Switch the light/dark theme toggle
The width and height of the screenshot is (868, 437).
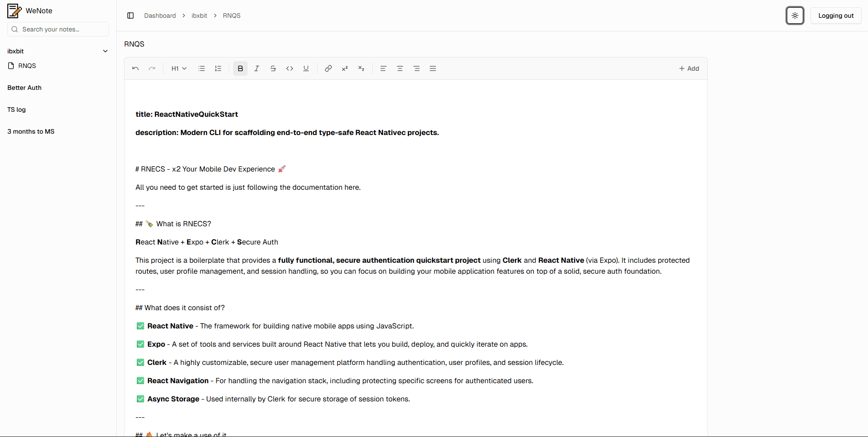point(795,16)
